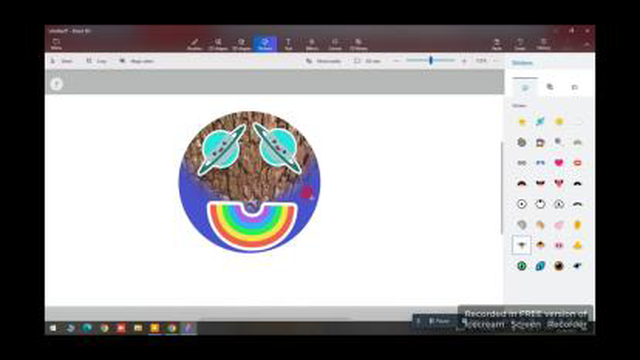Pick the pink heart sticker

[x=559, y=163]
